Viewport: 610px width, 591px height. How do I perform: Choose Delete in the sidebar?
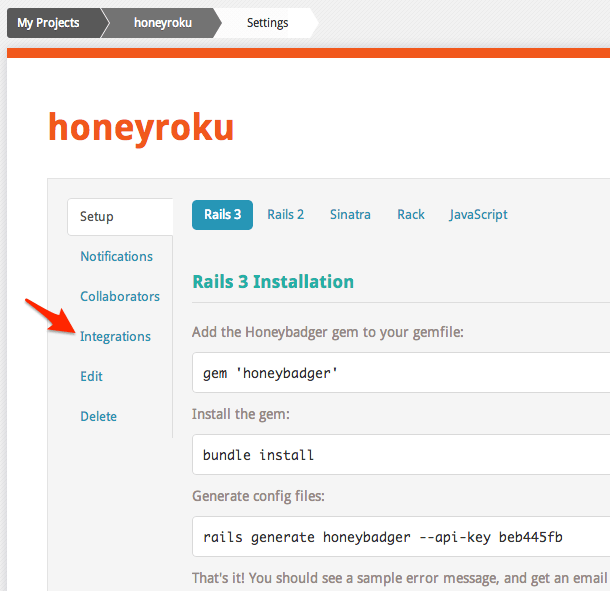(98, 417)
